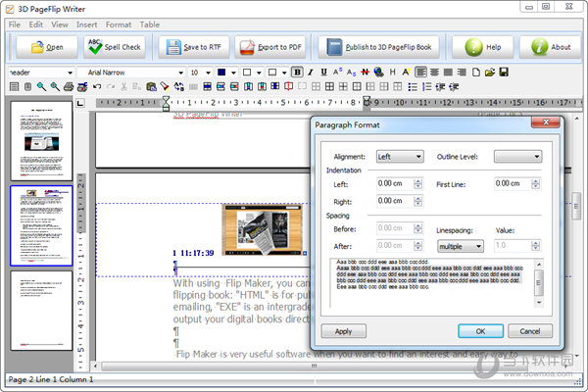Toggle subscript text
The image size is (588, 392).
[351, 73]
